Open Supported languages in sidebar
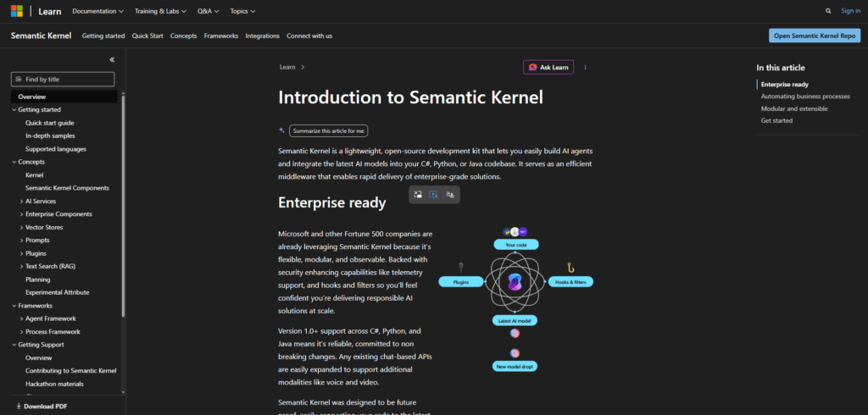Viewport: 868px width, 415px height. [56, 149]
